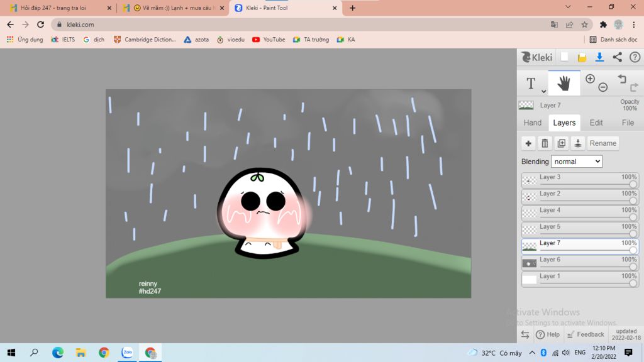The image size is (644, 362).
Task: Bookmark this page with star icon
Action: coord(584,25)
